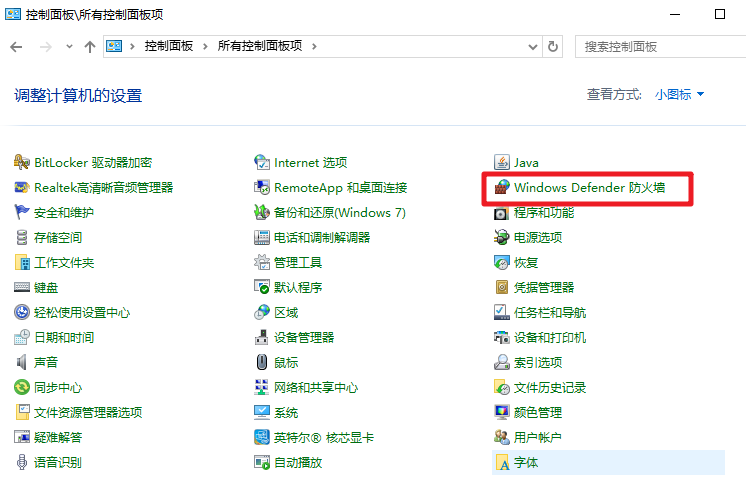Click the 键盘 keyboard icon
The height and width of the screenshot is (492, 746).
(x=22, y=287)
